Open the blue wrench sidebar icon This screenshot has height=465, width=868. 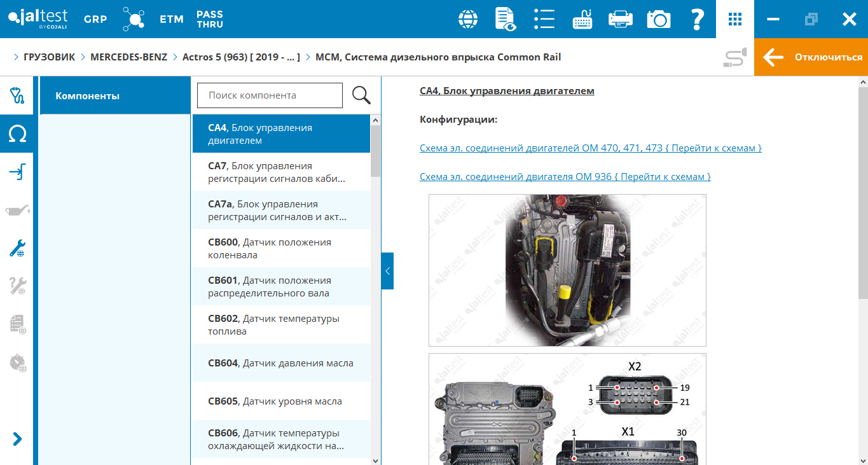(x=17, y=248)
